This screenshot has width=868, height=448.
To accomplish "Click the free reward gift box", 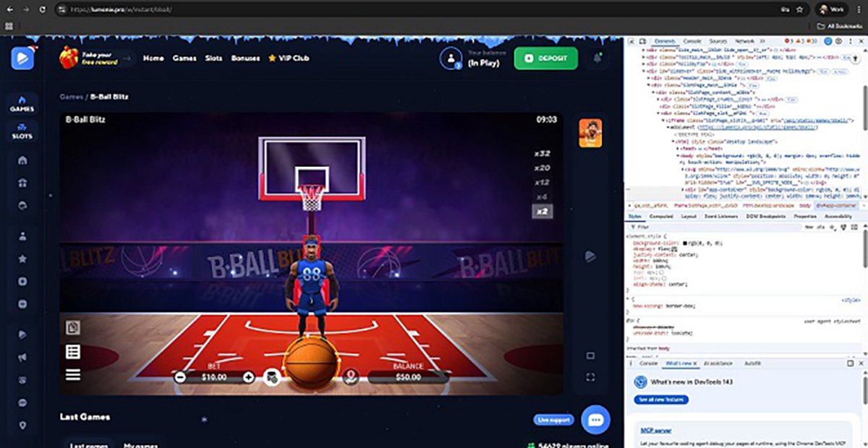I will tap(69, 57).
